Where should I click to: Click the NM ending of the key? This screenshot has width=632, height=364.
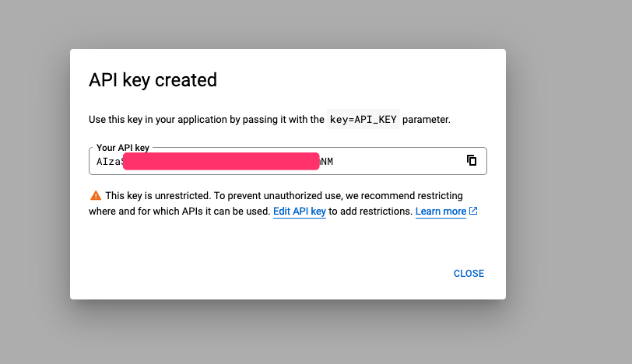coord(332,161)
